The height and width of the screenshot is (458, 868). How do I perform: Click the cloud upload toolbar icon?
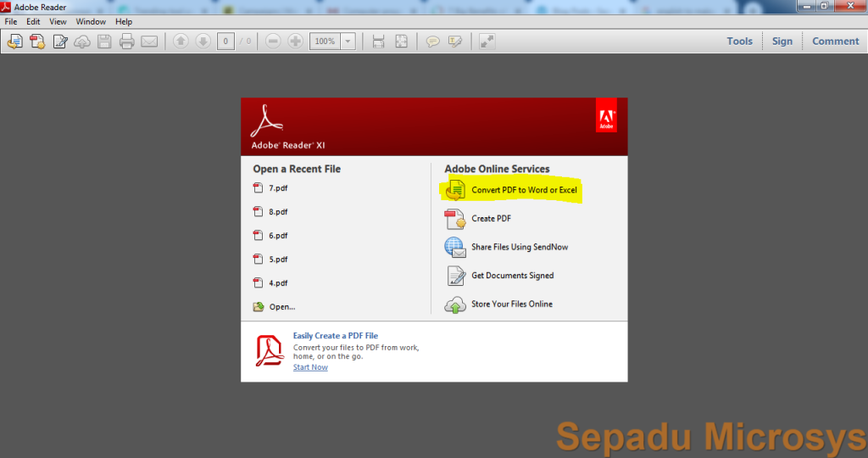[82, 42]
